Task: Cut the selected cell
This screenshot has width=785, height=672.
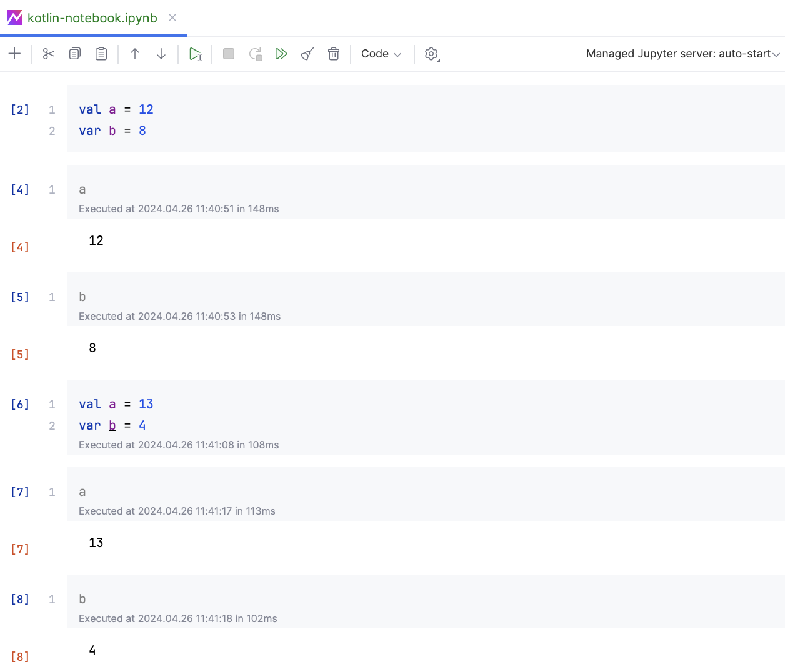Action: pyautogui.click(x=48, y=54)
